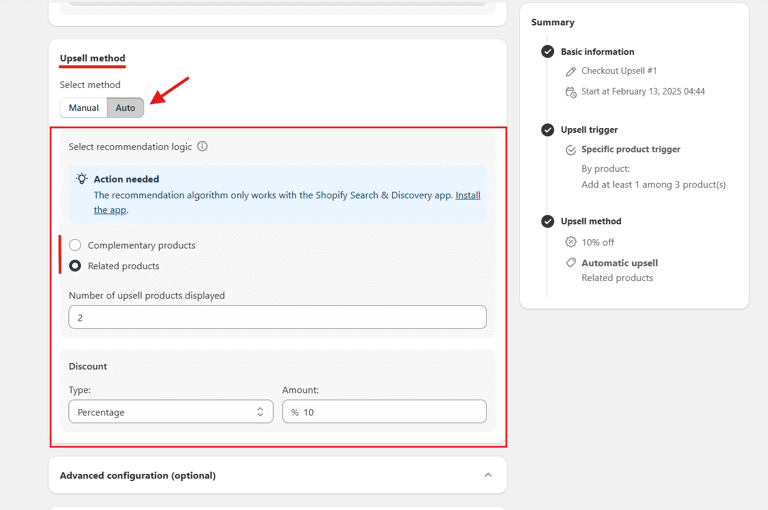Click the Advanced configuration (optional) heading

138,475
